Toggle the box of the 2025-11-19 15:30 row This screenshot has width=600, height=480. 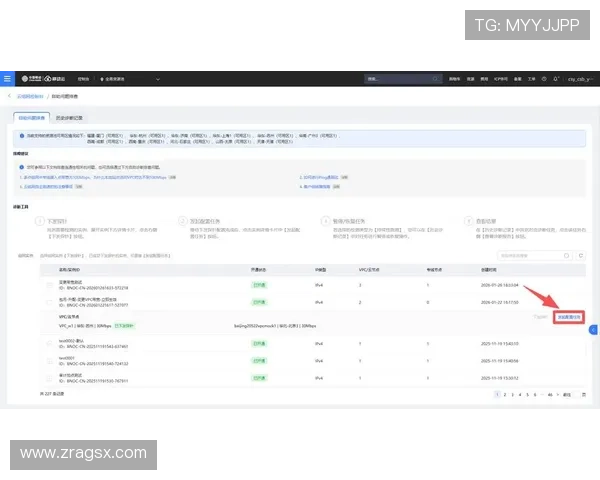(49, 378)
